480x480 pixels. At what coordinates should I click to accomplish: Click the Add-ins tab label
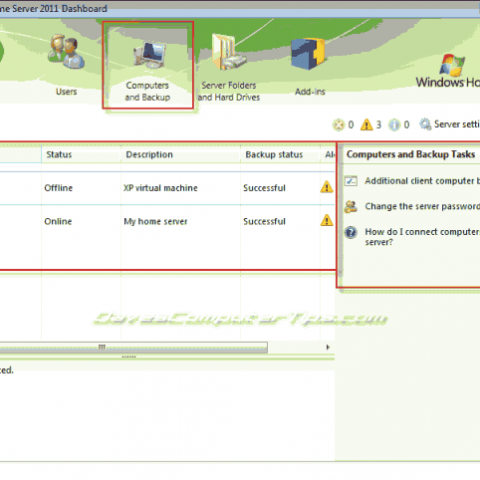[310, 92]
